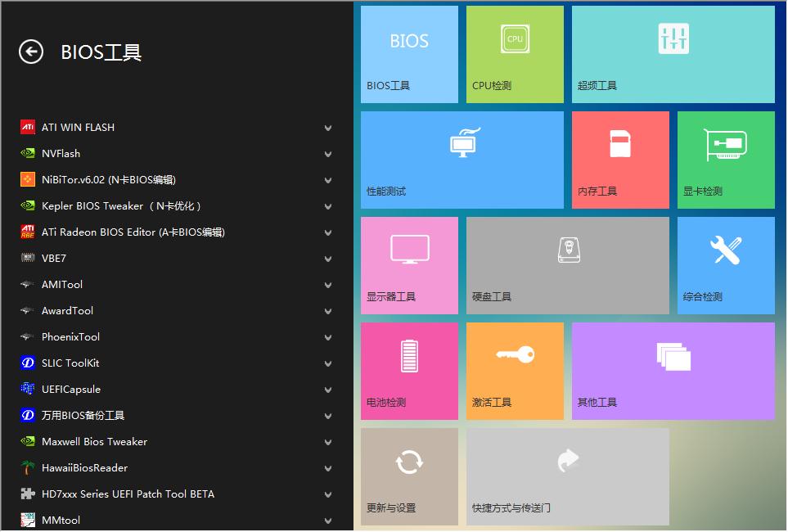Expand the NVFlash chevron

(x=327, y=154)
